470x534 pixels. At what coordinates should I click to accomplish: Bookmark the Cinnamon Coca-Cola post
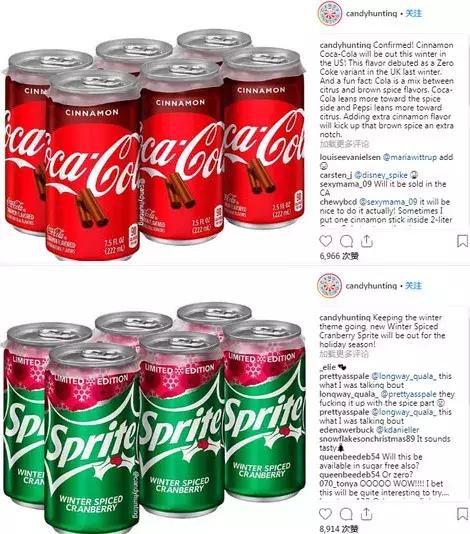pos(462,241)
